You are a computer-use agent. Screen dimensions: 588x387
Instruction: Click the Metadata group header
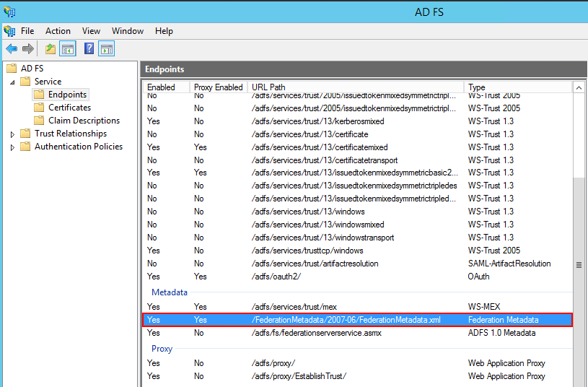coord(169,292)
